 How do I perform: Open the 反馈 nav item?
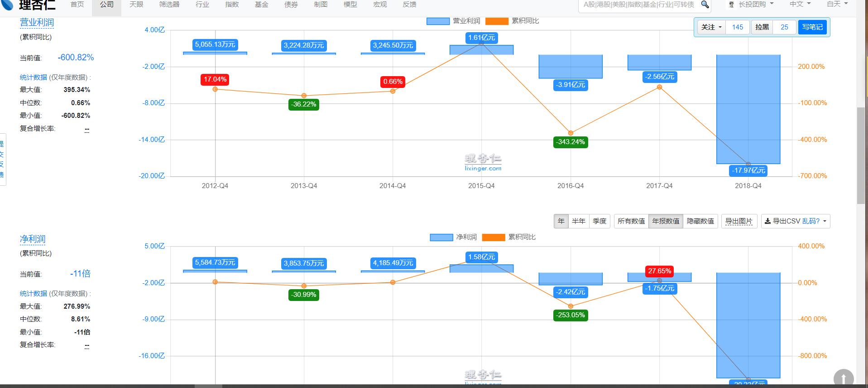coord(409,5)
